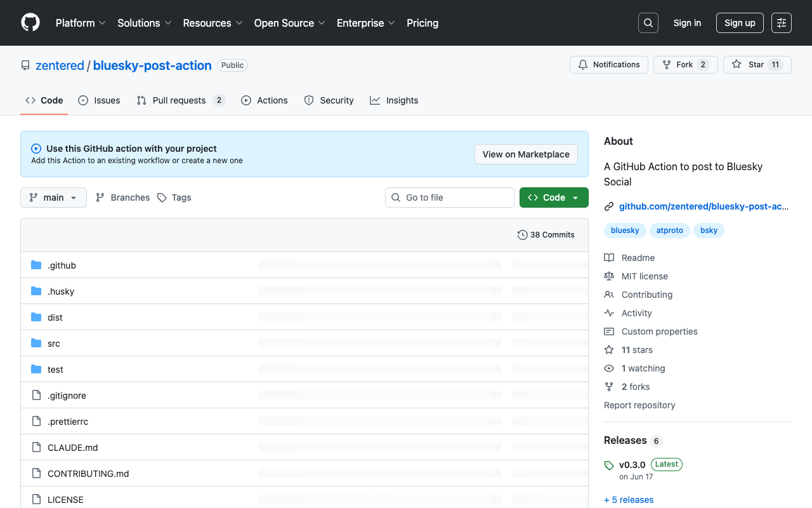812x508 pixels.
Task: Click the View on Marketplace button
Action: pyautogui.click(x=525, y=154)
